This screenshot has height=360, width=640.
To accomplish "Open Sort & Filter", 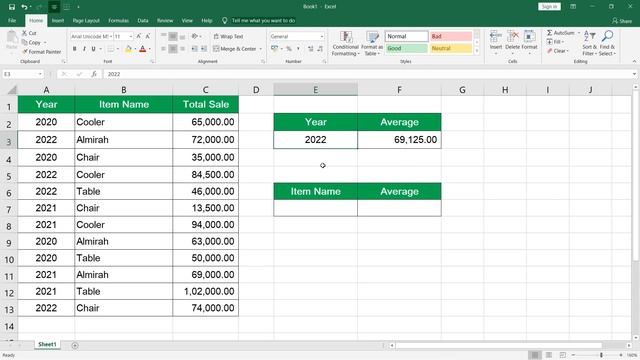I will (x=589, y=43).
